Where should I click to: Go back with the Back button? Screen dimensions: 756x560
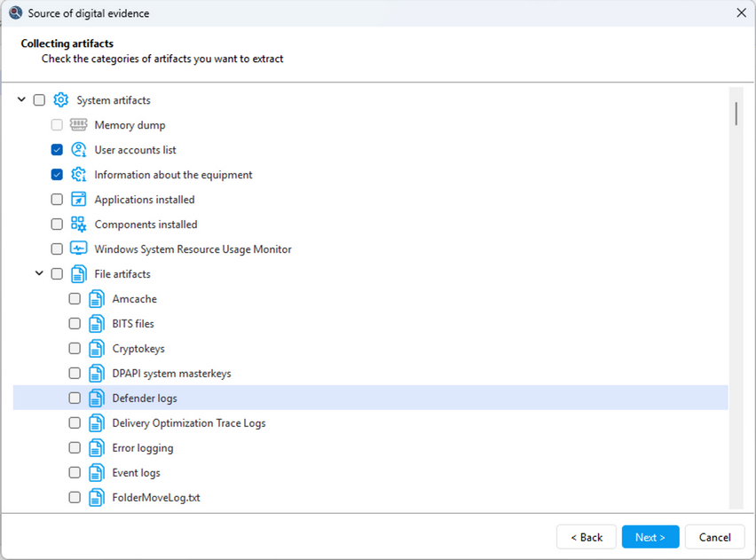coord(586,537)
